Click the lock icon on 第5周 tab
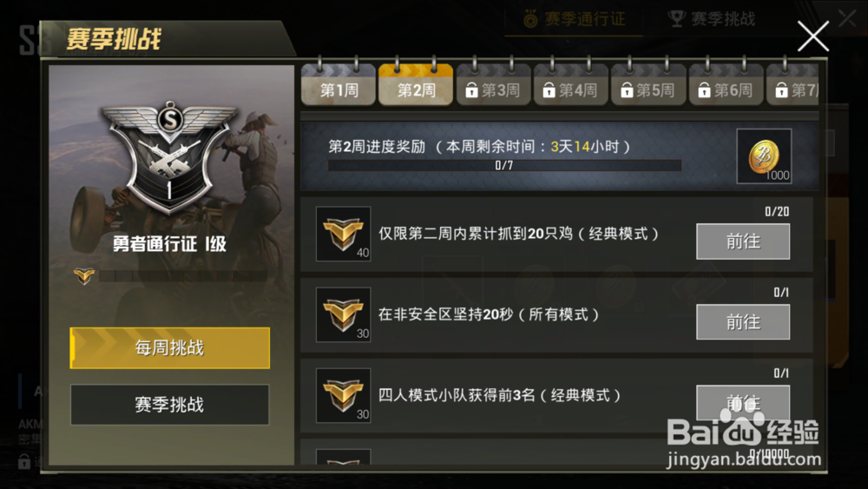The height and width of the screenshot is (489, 868). tap(627, 89)
